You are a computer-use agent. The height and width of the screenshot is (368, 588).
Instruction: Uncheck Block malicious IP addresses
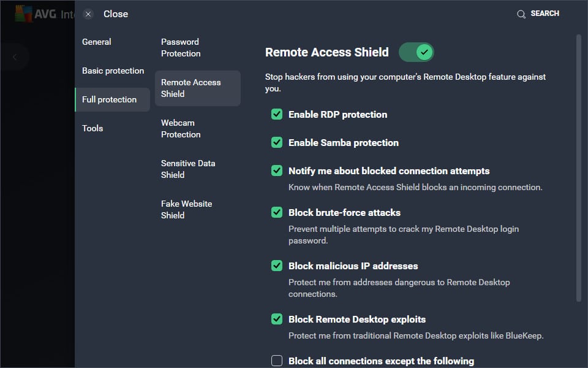[x=277, y=266]
